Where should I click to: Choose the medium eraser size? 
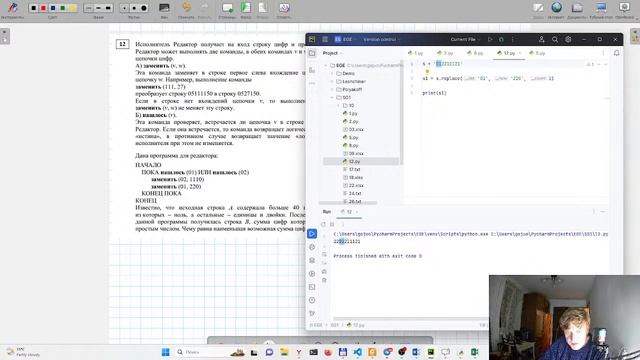tap(134, 8)
